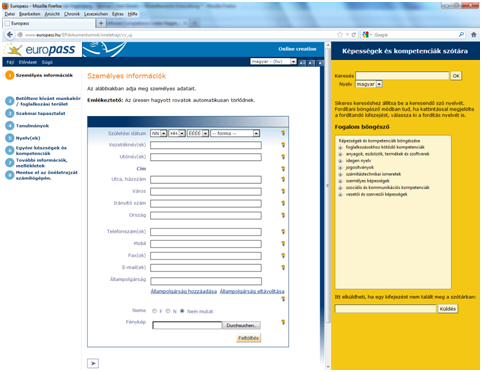Open the Bearbeiten menu
Viewport: 482px width, 372px height.
29,14
